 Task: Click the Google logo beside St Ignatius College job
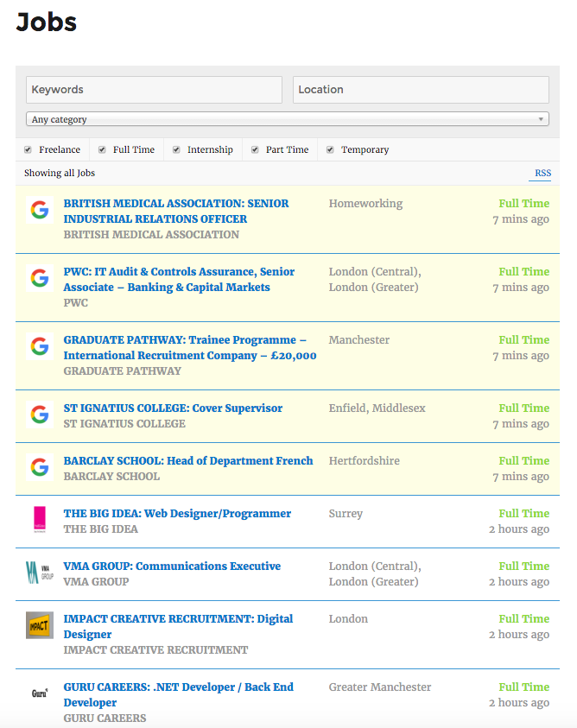40,415
